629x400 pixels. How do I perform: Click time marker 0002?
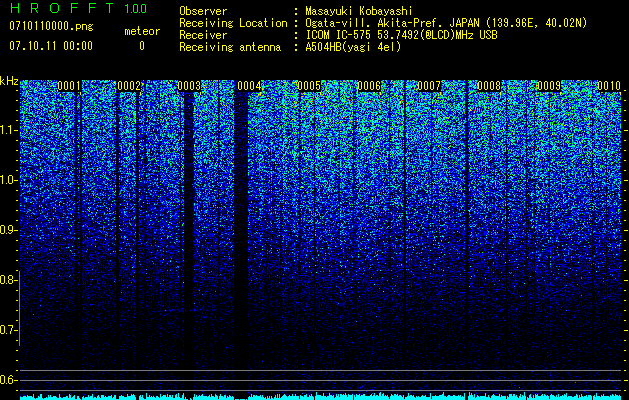[129, 86]
